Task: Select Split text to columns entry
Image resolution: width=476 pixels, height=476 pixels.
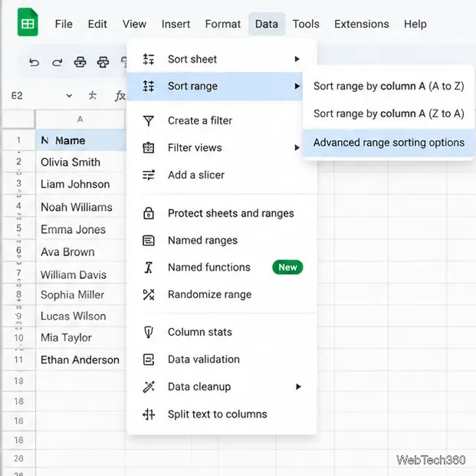Action: click(222, 414)
